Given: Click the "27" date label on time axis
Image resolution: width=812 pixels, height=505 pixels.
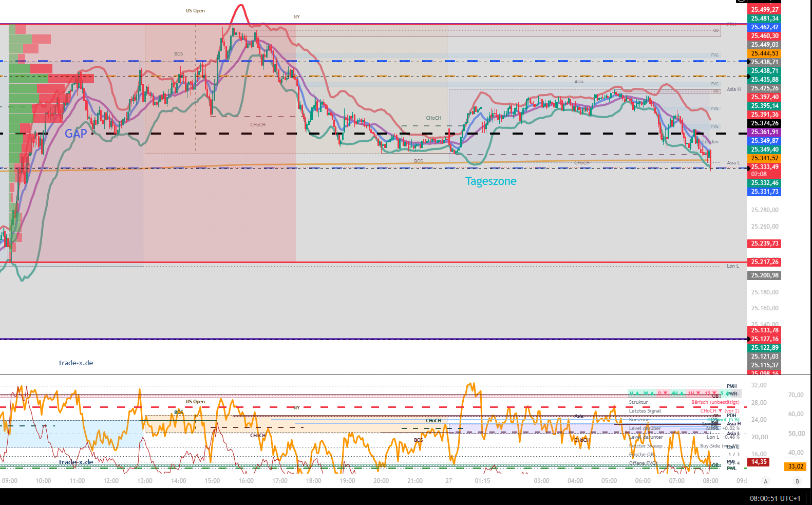Looking at the screenshot, I should (449, 481).
